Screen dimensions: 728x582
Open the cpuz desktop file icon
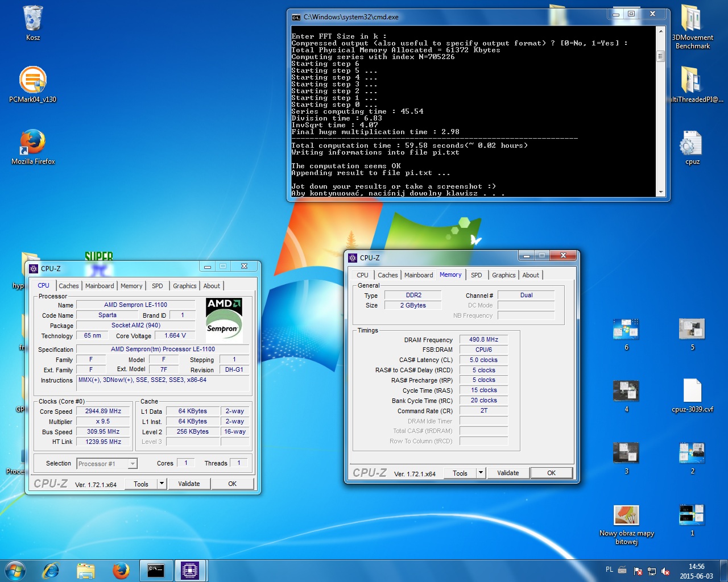coord(692,147)
